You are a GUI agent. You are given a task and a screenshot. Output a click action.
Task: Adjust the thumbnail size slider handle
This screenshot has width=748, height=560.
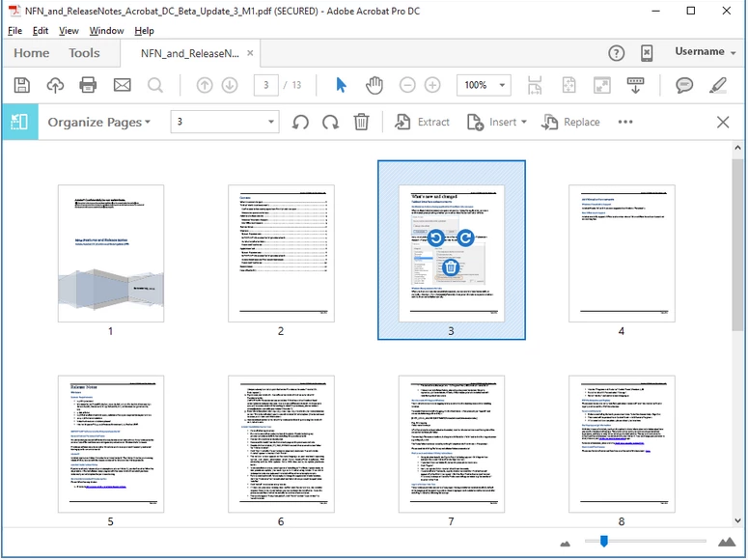tap(604, 542)
